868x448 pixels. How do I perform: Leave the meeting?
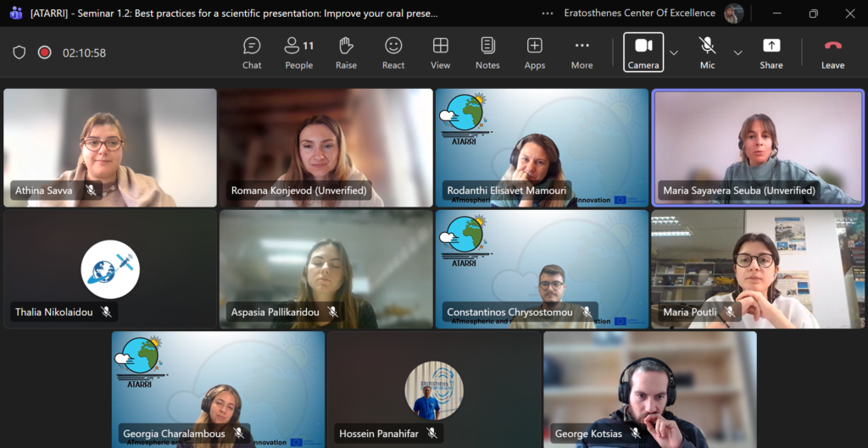(x=832, y=52)
